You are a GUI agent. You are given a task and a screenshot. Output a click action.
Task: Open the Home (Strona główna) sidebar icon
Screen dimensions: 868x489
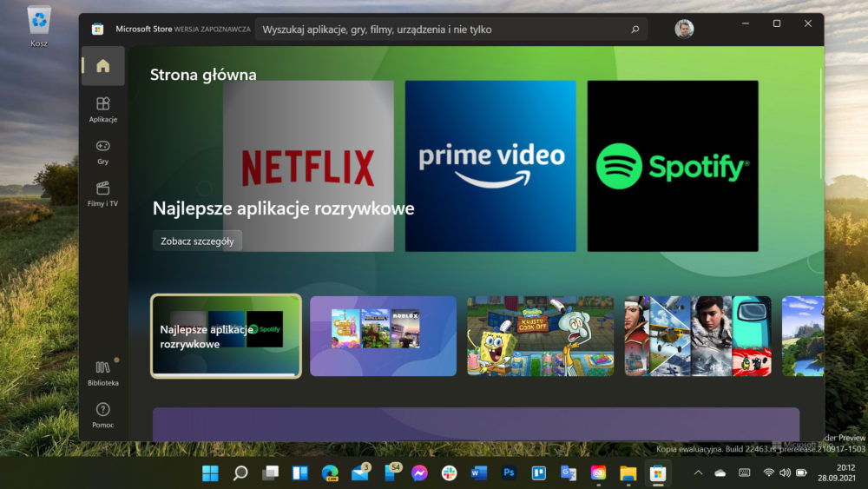point(103,66)
